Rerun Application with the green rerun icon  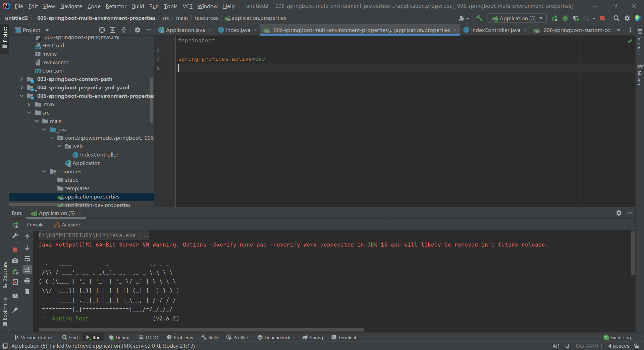coord(554,18)
